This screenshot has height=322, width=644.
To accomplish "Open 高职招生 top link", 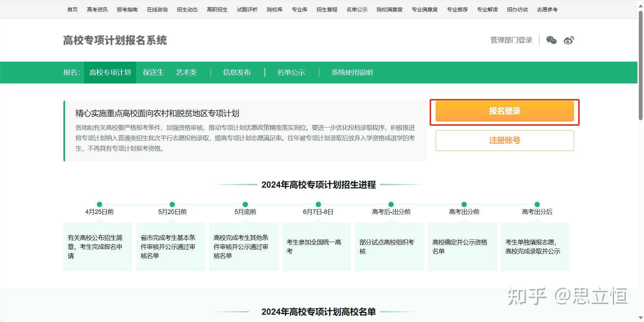I will 217,9.
